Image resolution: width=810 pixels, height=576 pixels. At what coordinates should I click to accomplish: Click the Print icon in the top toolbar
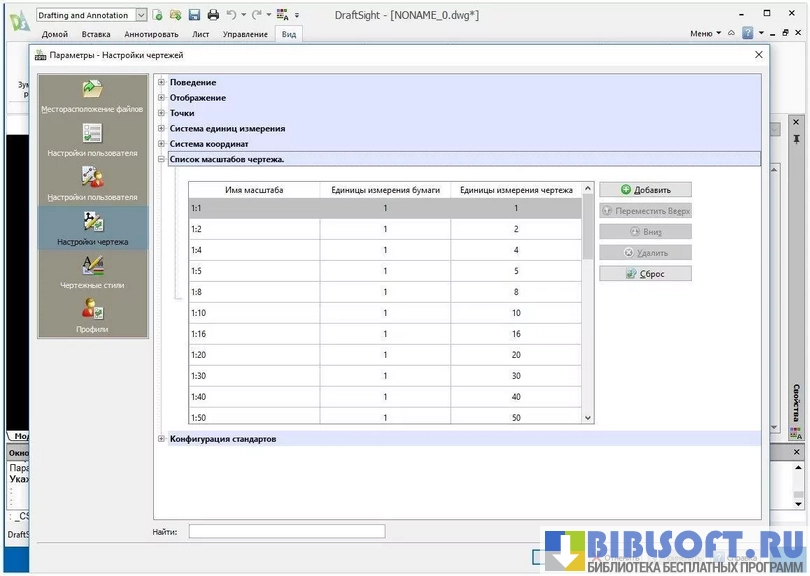[211, 15]
